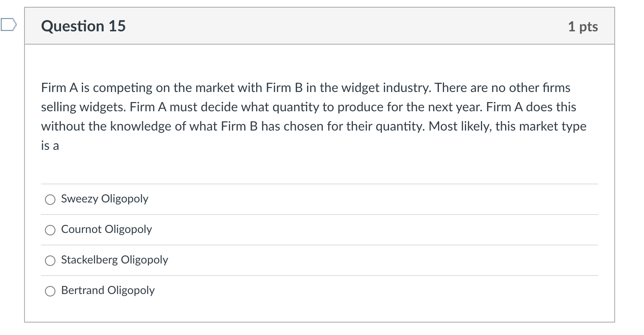Image resolution: width=644 pixels, height=335 pixels.
Task: Click the words "Most likely" in the question
Action: 460,126
